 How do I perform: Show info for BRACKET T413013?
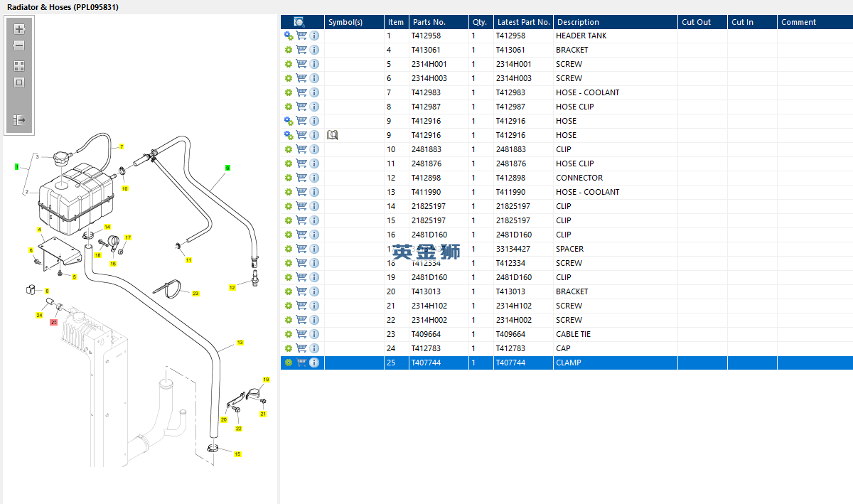pyautogui.click(x=314, y=291)
